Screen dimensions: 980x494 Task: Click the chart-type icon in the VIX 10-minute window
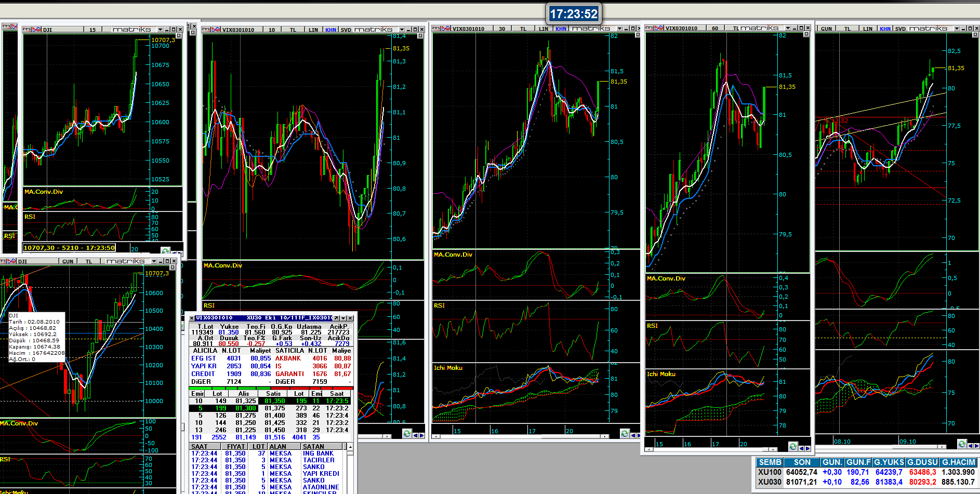pyautogui.click(x=215, y=30)
